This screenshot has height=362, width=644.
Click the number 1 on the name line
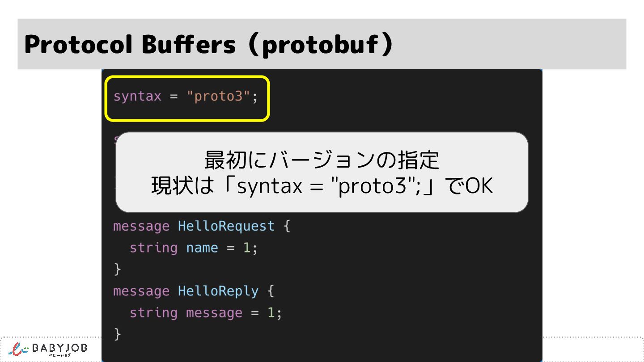click(246, 248)
